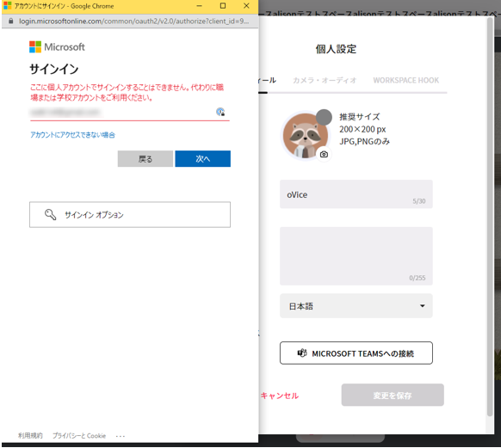Image resolution: width=501 pixels, height=448 pixels.
Task: Click the password manager icon in the email field
Action: [x=220, y=112]
